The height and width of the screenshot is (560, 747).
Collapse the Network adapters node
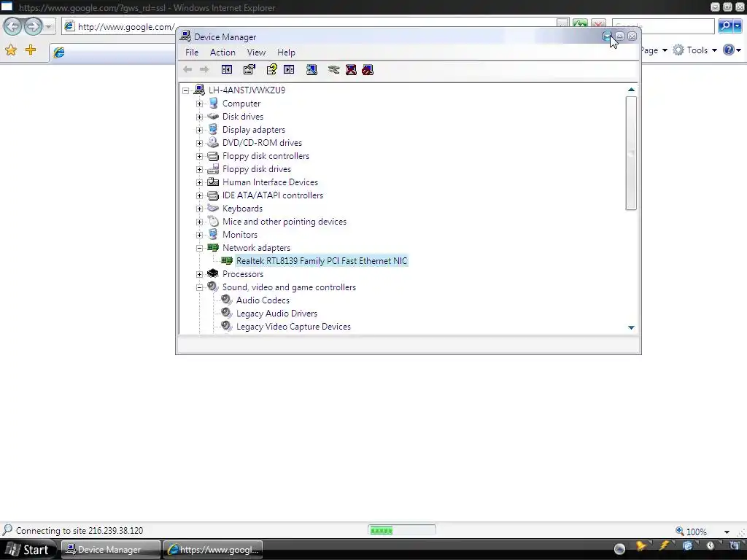click(200, 248)
